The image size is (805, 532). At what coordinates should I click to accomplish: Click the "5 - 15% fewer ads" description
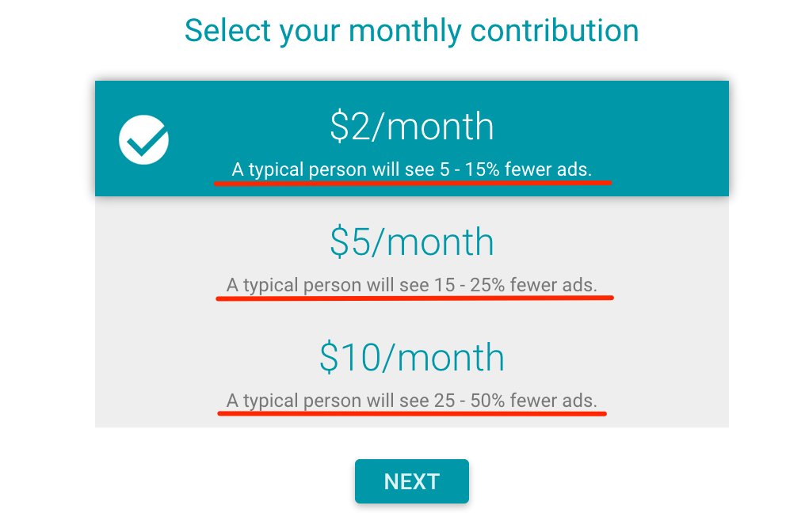pyautogui.click(x=411, y=169)
